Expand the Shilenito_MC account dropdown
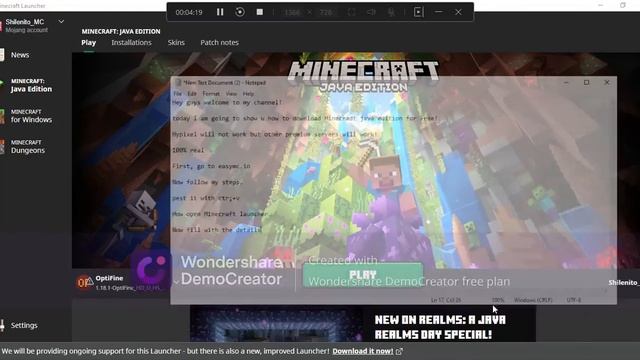This screenshot has height=360, width=640. pos(61,21)
